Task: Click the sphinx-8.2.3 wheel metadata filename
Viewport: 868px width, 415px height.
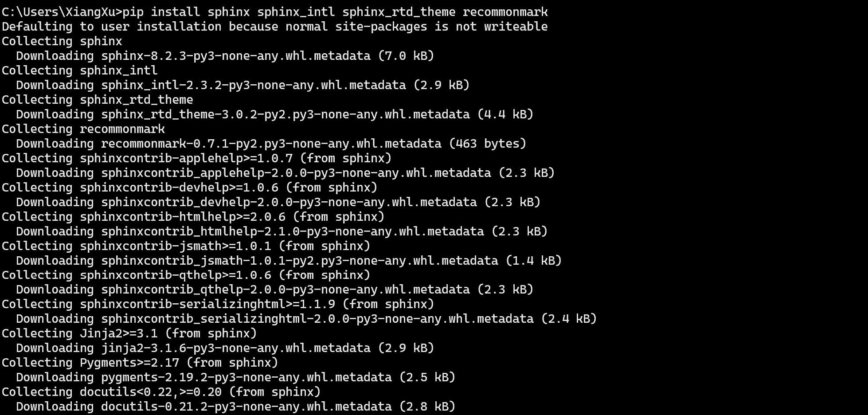Action: point(235,56)
